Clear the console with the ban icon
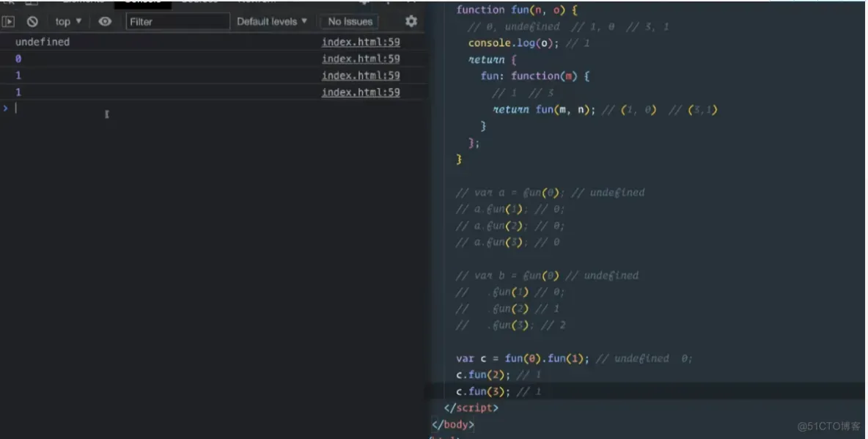Screen dimensions: 868x439 coord(33,21)
